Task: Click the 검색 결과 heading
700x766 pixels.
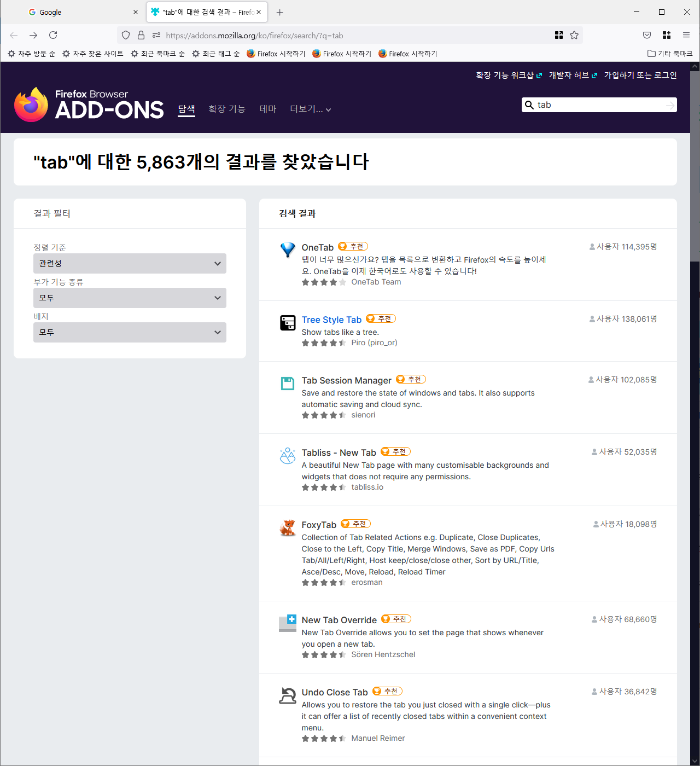Action: [x=297, y=213]
